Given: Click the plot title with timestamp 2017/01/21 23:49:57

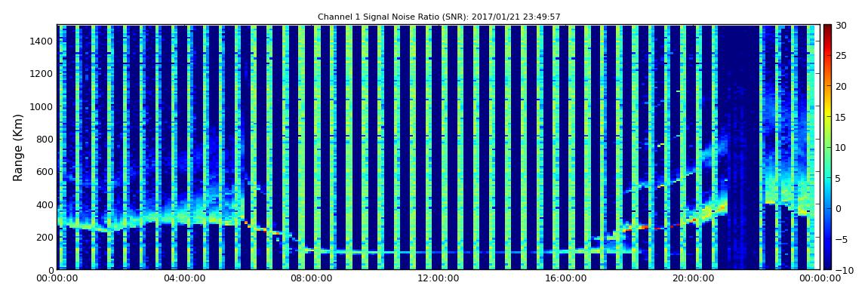Looking at the screenshot, I should pyautogui.click(x=439, y=17).
